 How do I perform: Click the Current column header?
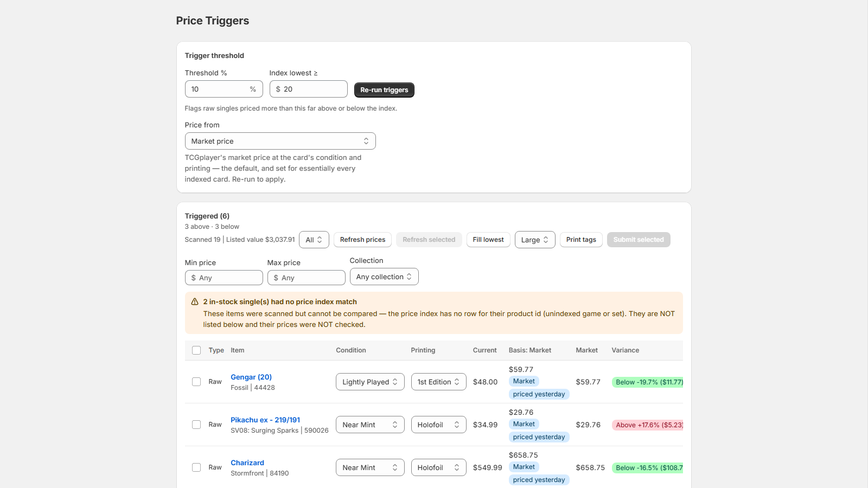[x=484, y=350]
